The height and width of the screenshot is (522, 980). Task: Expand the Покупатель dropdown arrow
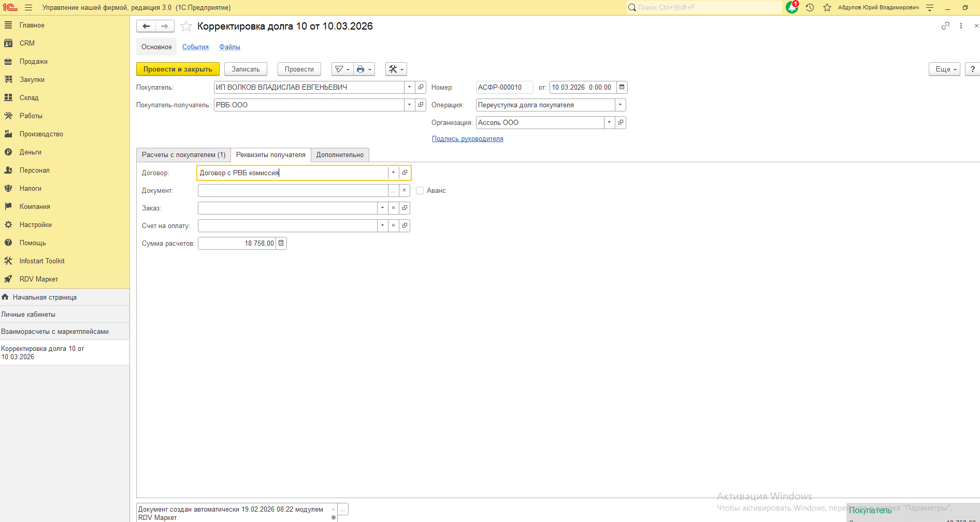click(x=409, y=87)
